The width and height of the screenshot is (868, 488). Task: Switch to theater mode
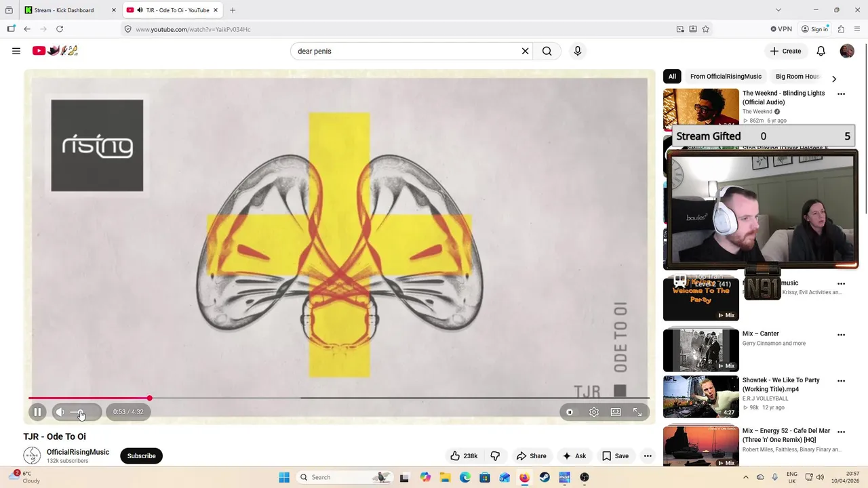616,412
